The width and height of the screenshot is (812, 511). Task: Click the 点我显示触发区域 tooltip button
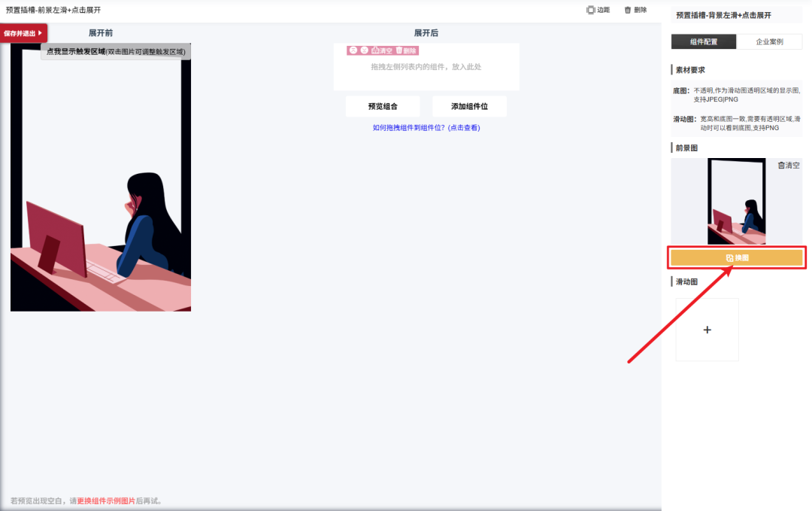pos(116,51)
